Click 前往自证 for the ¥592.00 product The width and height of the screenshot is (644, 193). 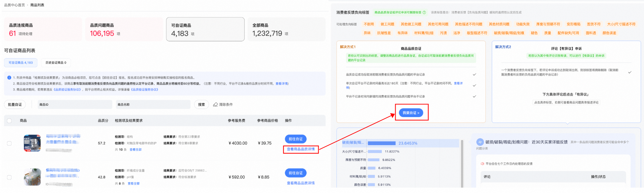pyautogui.click(x=296, y=173)
